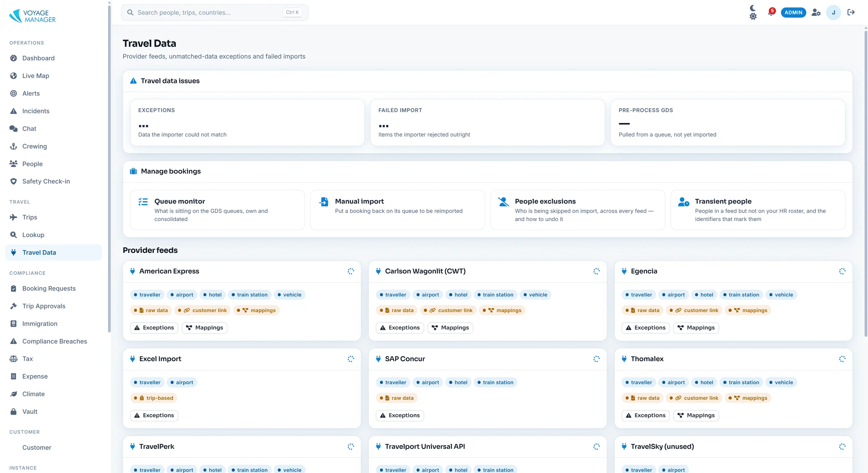The height and width of the screenshot is (473, 868).
Task: Click Excel Import trip-based tag
Action: [x=154, y=398]
